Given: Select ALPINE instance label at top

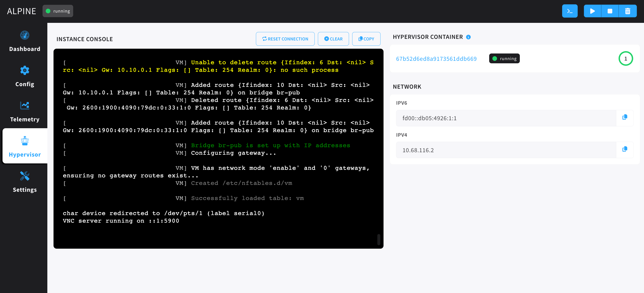Looking at the screenshot, I should click(22, 11).
